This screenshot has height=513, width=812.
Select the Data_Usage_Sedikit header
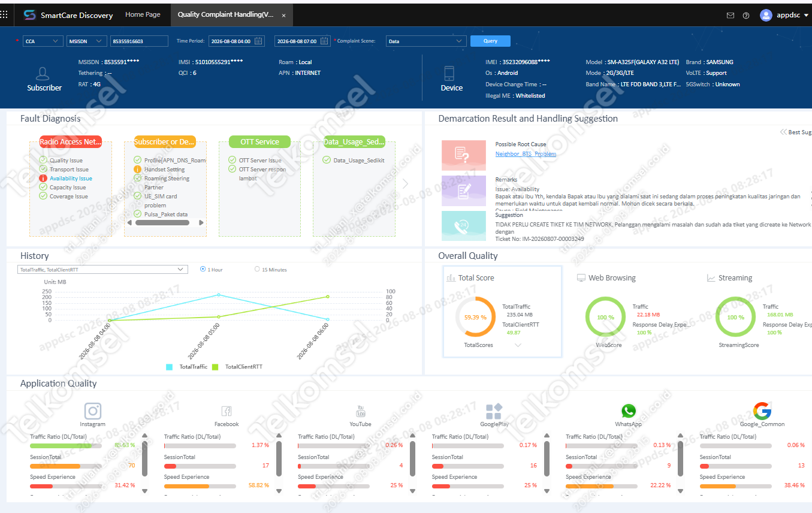click(x=354, y=142)
